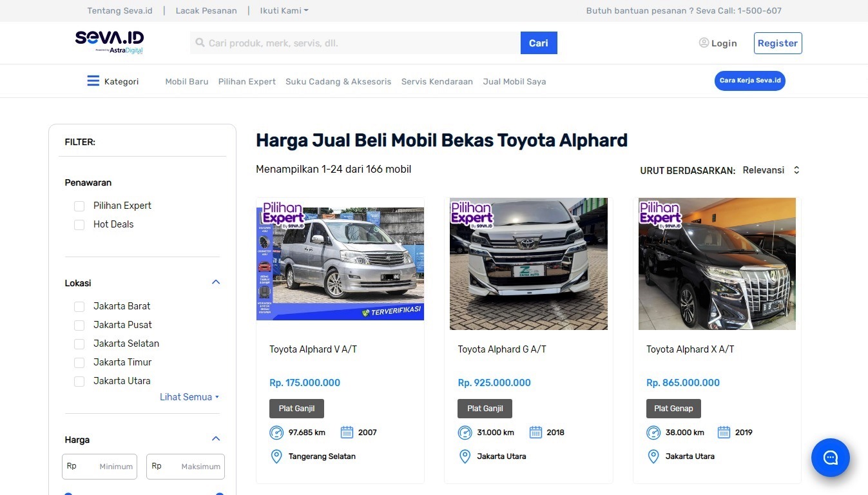Viewport: 868px width, 495px height.
Task: Check the Jakarta Timur location filter
Action: point(79,363)
